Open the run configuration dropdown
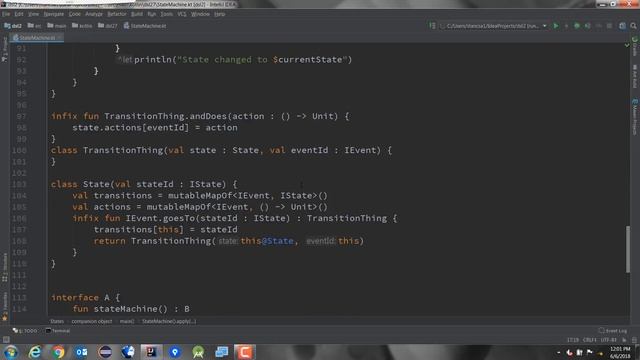 pyautogui.click(x=493, y=26)
